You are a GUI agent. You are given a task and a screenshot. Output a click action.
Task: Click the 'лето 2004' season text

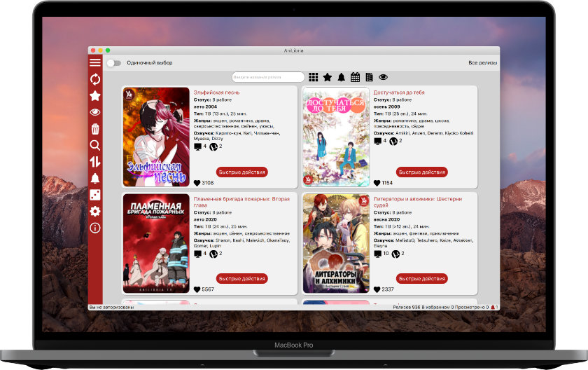pos(205,107)
